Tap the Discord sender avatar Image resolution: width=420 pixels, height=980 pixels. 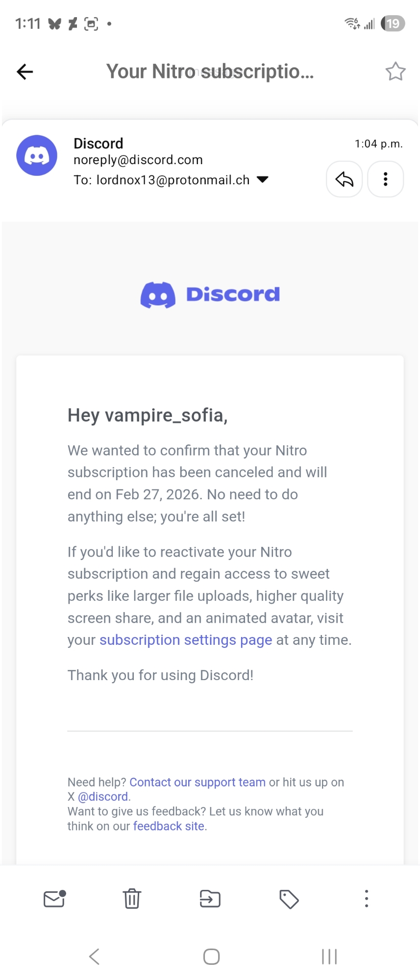click(37, 155)
